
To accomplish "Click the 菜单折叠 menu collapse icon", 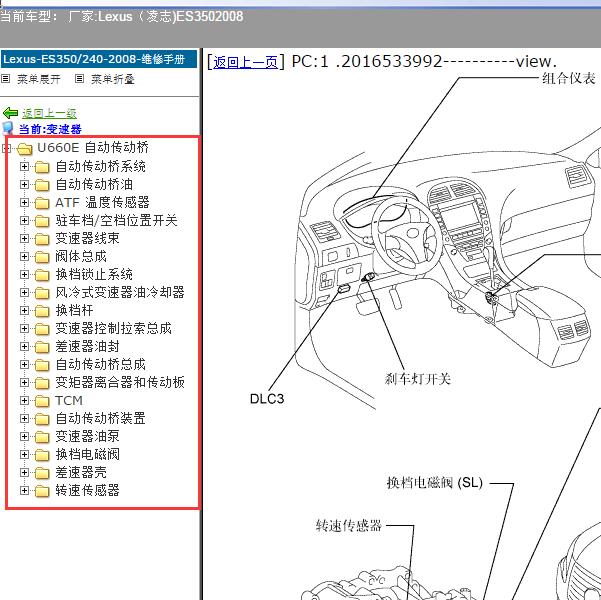I will (80, 78).
